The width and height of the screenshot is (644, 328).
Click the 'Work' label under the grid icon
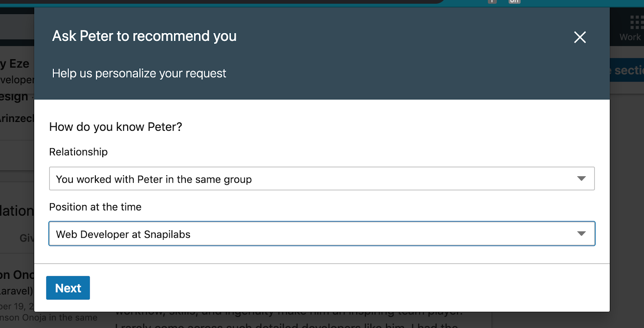point(630,37)
